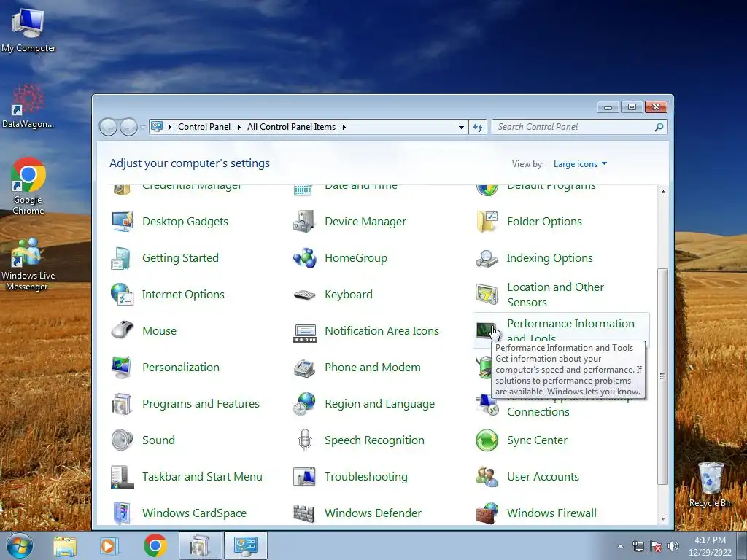Open the Troubleshooting icon
Screen dimensions: 747x560
pos(304,477)
